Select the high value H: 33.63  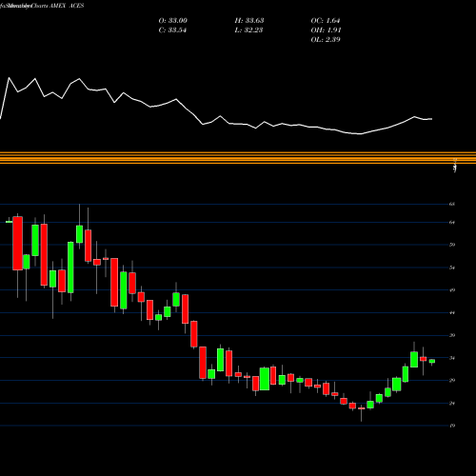point(249,21)
